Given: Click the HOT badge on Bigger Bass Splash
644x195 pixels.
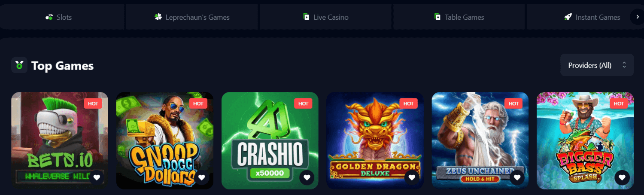Looking at the screenshot, I should [619, 104].
